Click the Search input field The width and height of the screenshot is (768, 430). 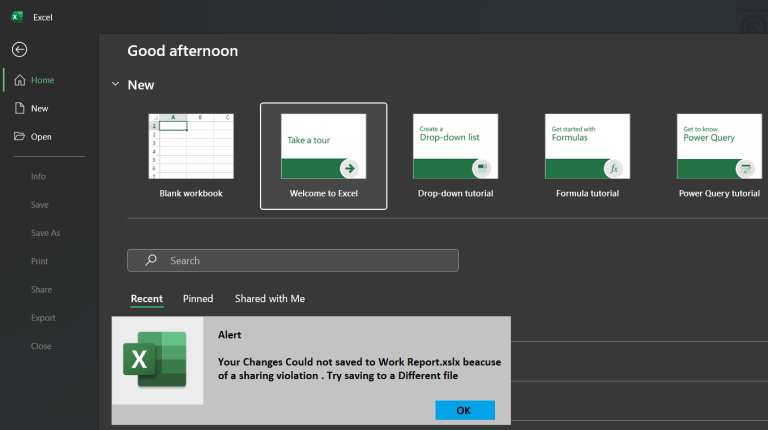pos(293,261)
